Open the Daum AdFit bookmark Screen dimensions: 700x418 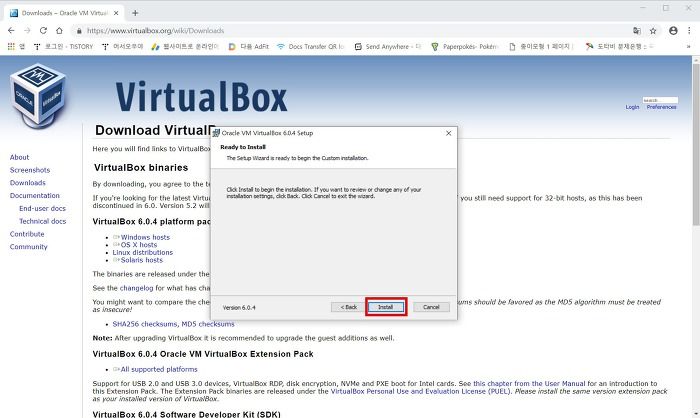point(249,46)
